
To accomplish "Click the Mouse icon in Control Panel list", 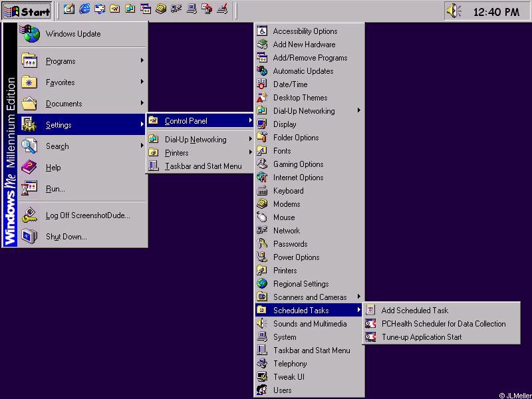I will pos(262,217).
